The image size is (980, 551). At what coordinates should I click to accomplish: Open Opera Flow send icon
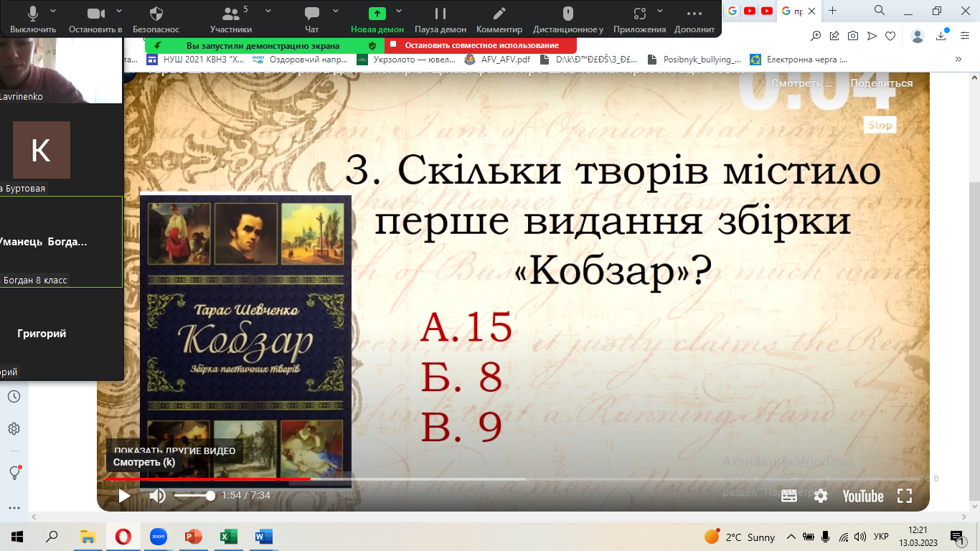872,36
